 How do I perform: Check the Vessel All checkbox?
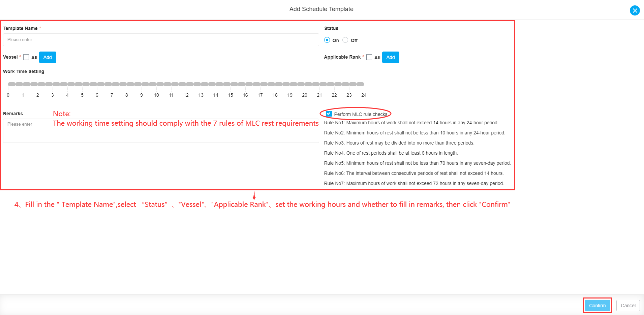(26, 57)
